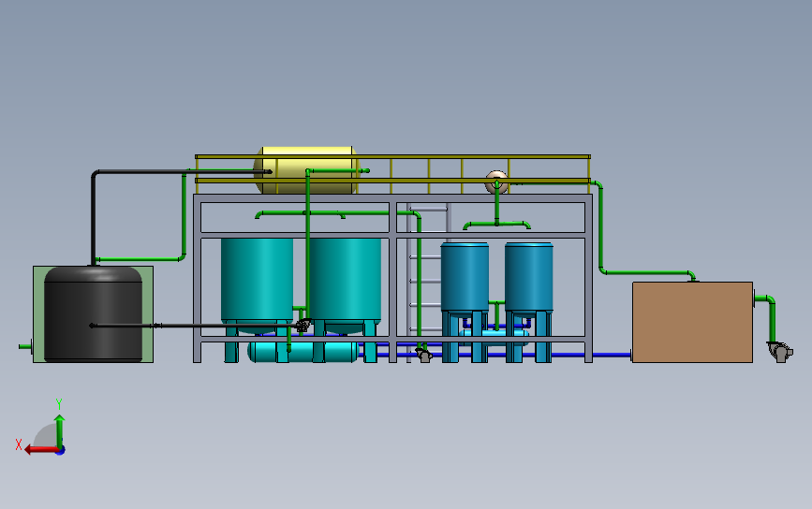The height and width of the screenshot is (509, 812).
Task: Click the red X axis arrow of the triad
Action: 40,449
